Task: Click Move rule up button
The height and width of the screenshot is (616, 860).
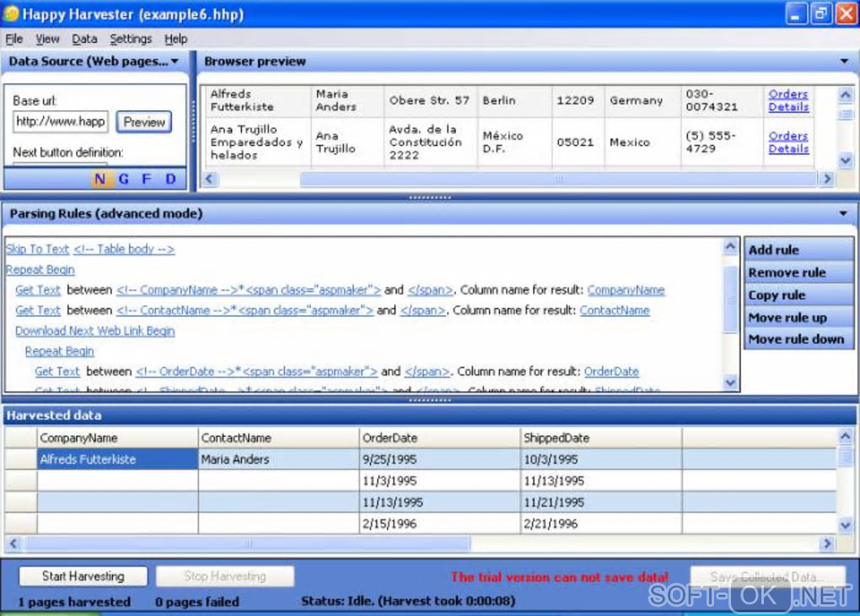Action: point(798,318)
